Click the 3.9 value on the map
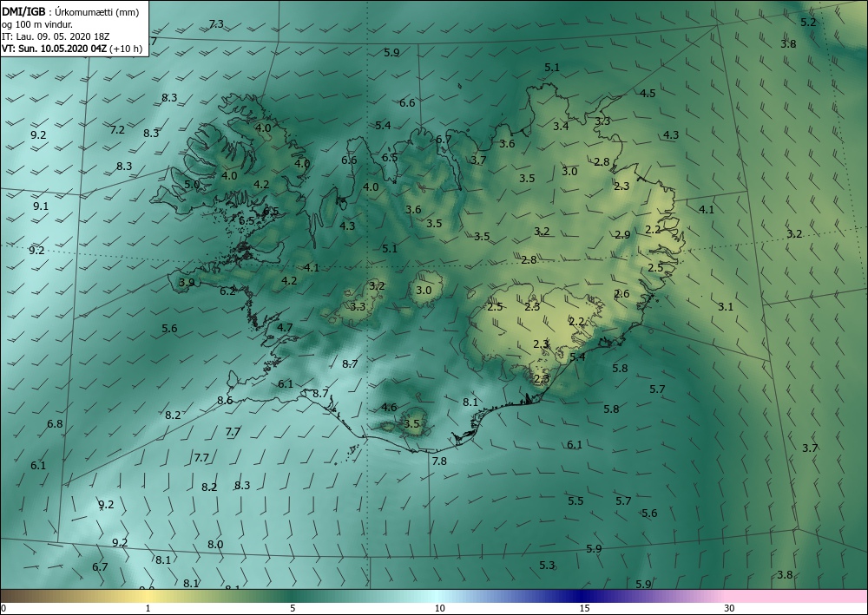Viewport: 868px width, 615px height. (187, 283)
